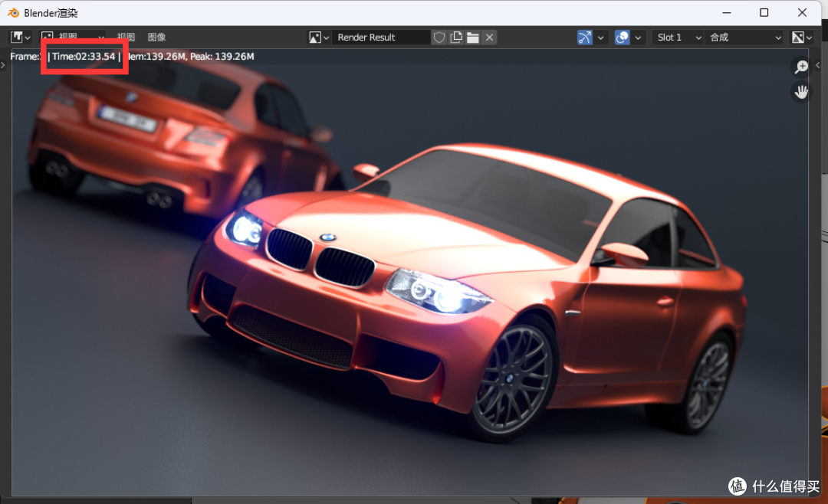
Task: Open the 合成 pass dropdown
Action: pyautogui.click(x=744, y=38)
